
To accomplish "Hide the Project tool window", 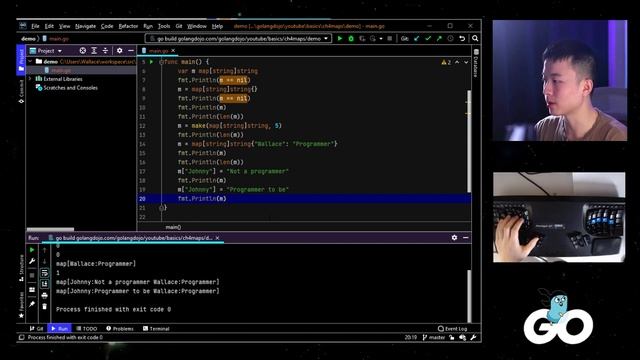I will pyautogui.click(x=131, y=51).
